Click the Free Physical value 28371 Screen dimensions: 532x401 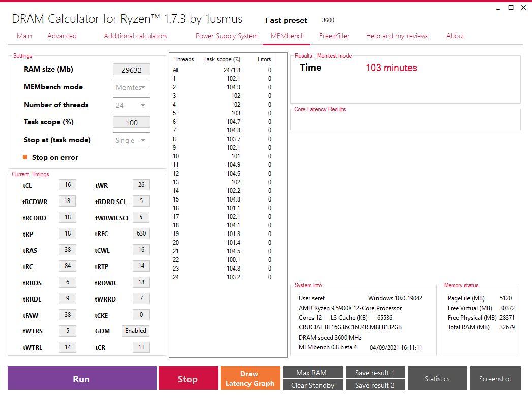tap(507, 318)
